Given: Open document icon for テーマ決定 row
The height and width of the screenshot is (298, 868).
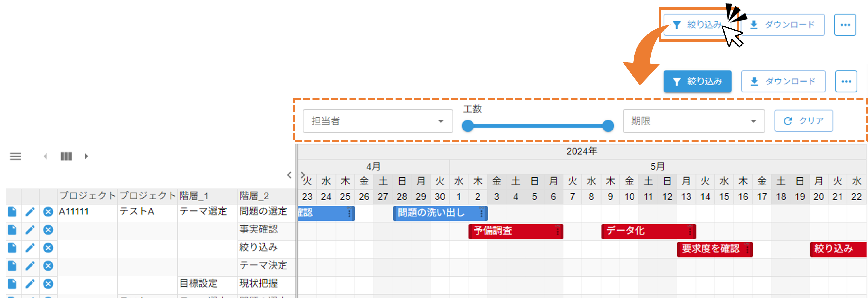Looking at the screenshot, I should tap(12, 266).
